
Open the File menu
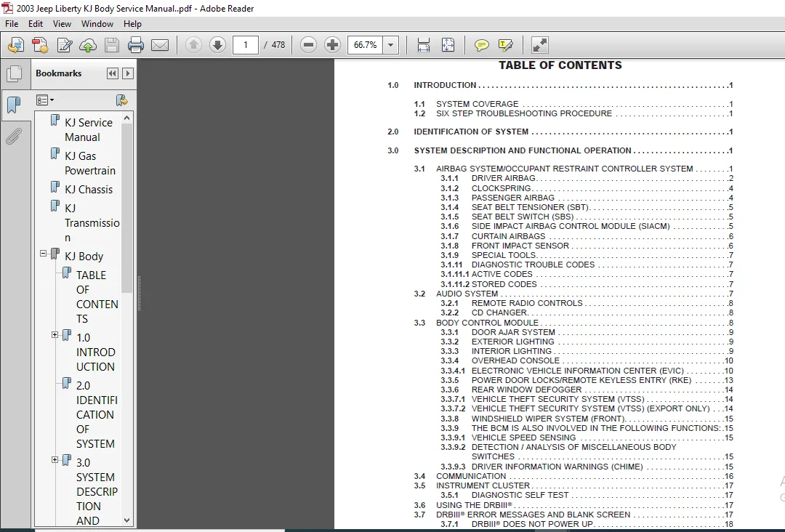click(12, 23)
